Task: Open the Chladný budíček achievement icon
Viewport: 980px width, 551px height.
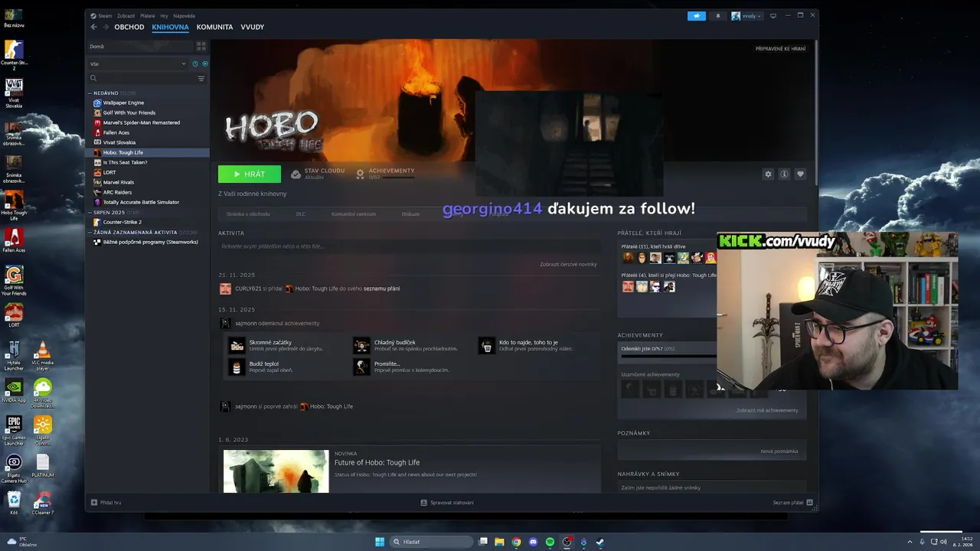Action: [x=361, y=345]
